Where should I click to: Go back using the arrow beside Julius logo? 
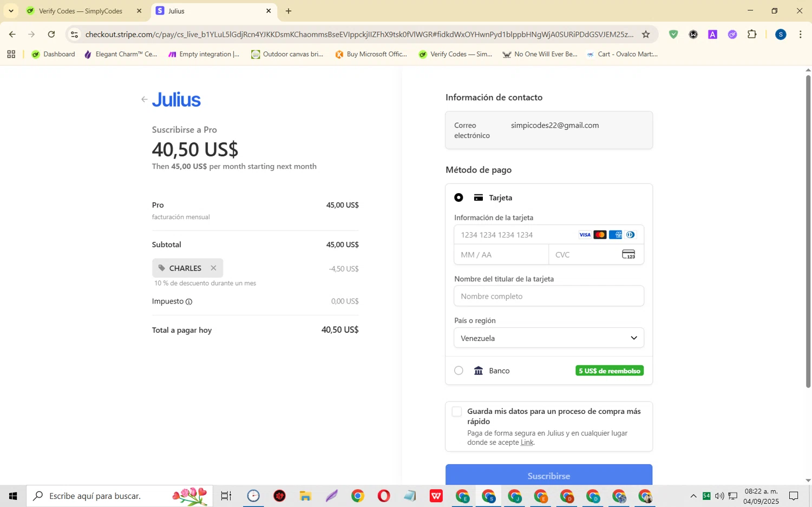(144, 100)
